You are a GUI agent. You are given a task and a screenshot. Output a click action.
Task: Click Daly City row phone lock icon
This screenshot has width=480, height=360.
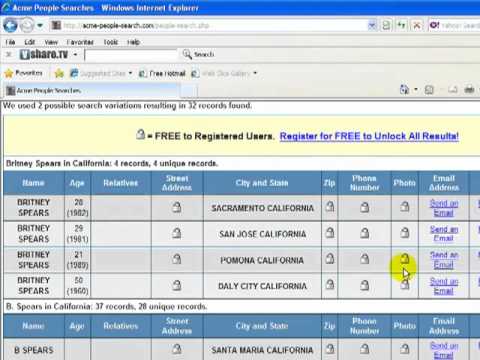click(365, 285)
